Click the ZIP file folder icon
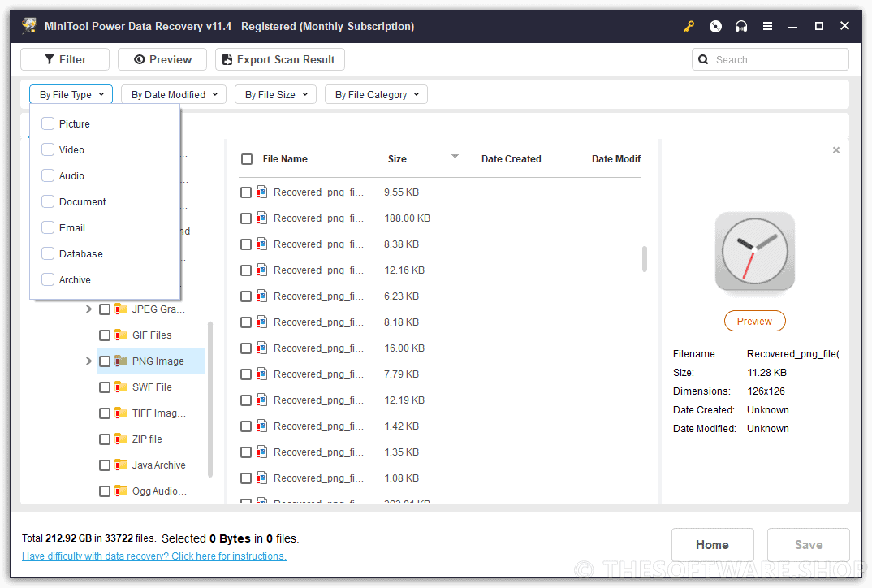The width and height of the screenshot is (872, 588). 121,439
